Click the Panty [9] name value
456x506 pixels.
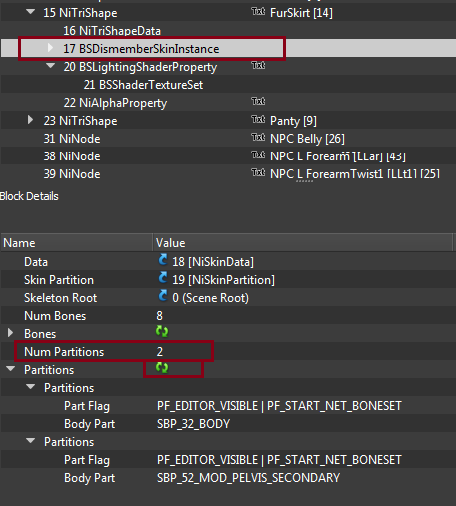click(x=293, y=121)
